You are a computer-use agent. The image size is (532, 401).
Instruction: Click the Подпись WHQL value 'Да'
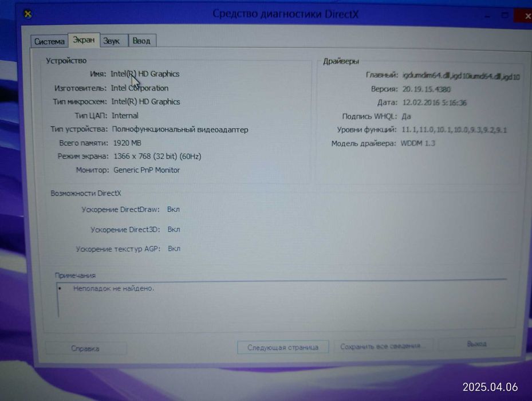pyautogui.click(x=406, y=116)
